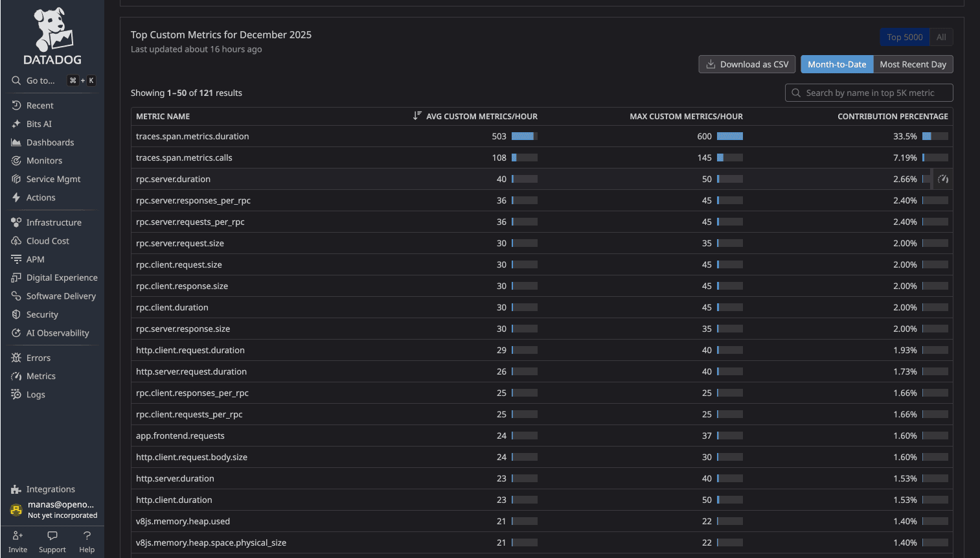Open Bits AI from the sidebar
Image resolution: width=980 pixels, height=558 pixels.
point(40,123)
